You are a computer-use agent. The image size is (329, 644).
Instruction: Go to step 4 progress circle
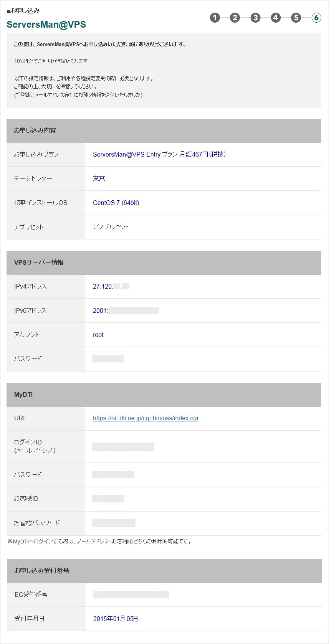click(x=276, y=18)
